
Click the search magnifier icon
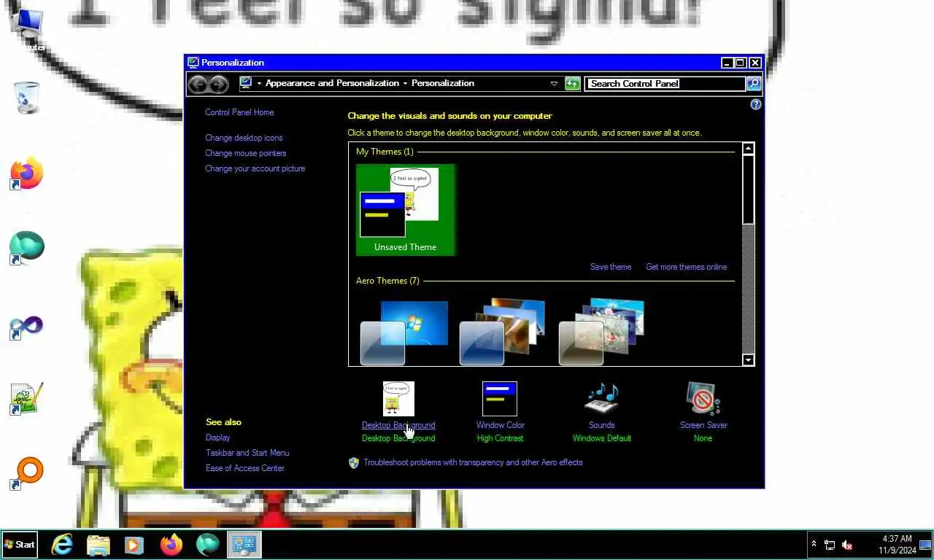tap(754, 83)
